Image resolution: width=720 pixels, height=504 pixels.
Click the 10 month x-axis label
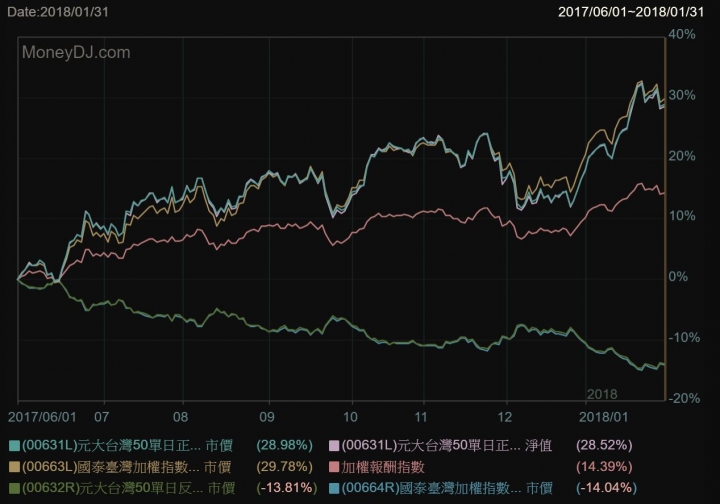pos(350,417)
